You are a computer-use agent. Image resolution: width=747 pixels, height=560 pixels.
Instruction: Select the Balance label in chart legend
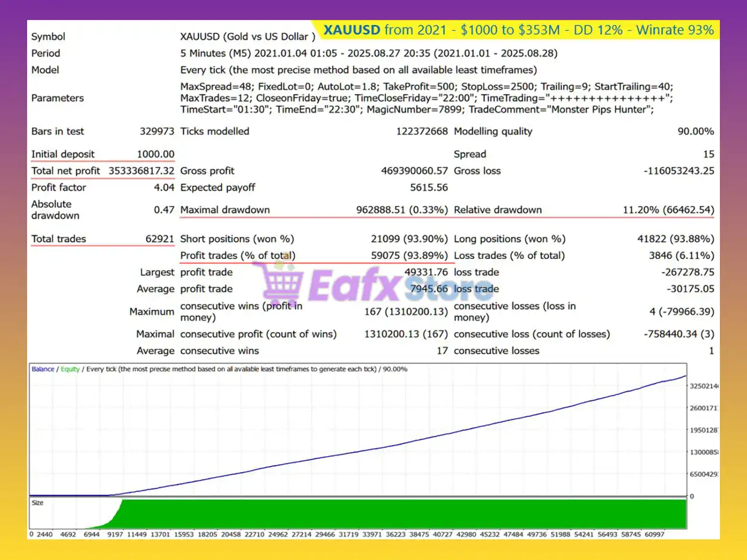(x=43, y=369)
